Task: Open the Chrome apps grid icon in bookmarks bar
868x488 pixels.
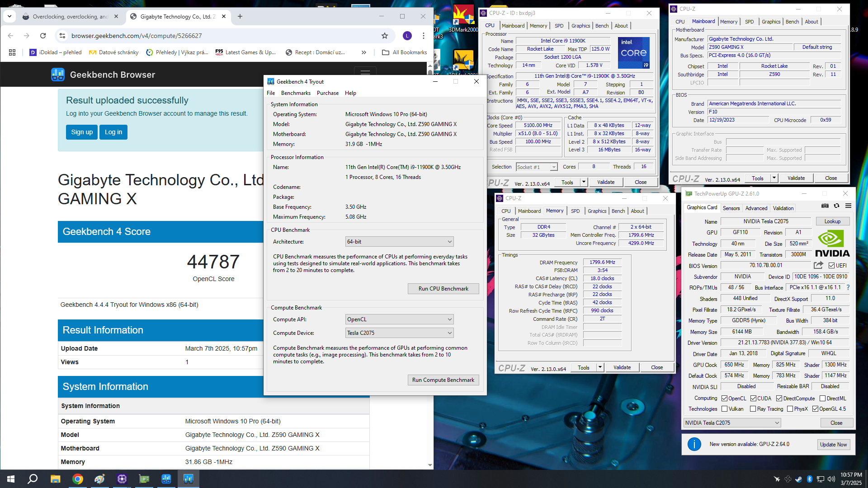Action: 12,52
